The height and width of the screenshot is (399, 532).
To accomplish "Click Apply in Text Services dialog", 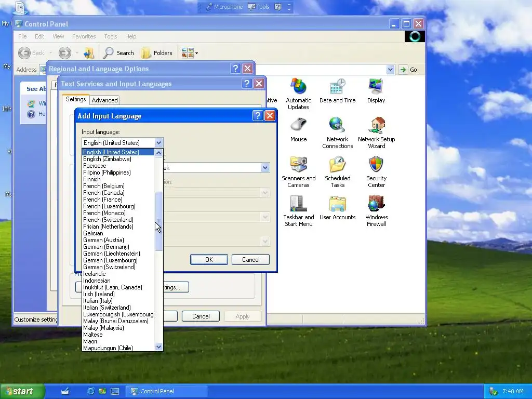I will click(243, 316).
